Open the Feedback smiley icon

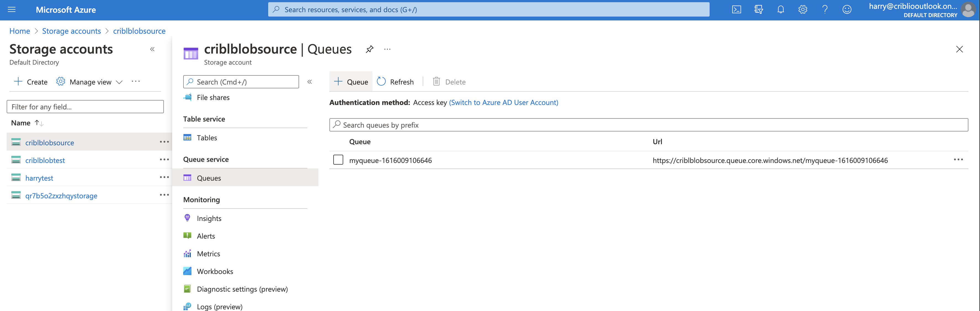(847, 9)
